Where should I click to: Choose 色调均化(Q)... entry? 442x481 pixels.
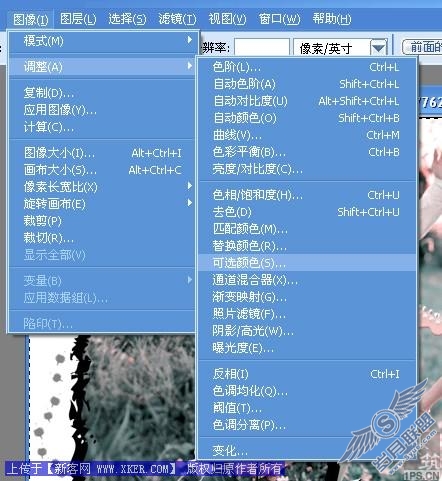pyautogui.click(x=307, y=391)
